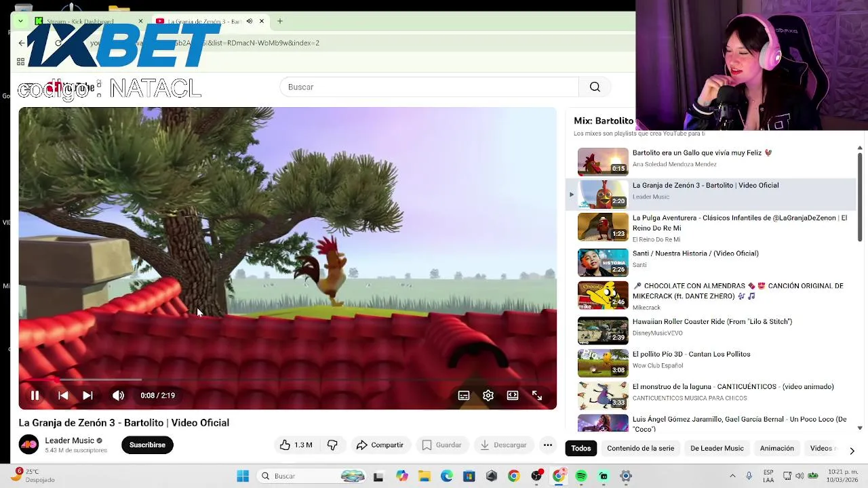Click the YouTube search magnifier button
Screen dimensions: 868x488
(595, 87)
